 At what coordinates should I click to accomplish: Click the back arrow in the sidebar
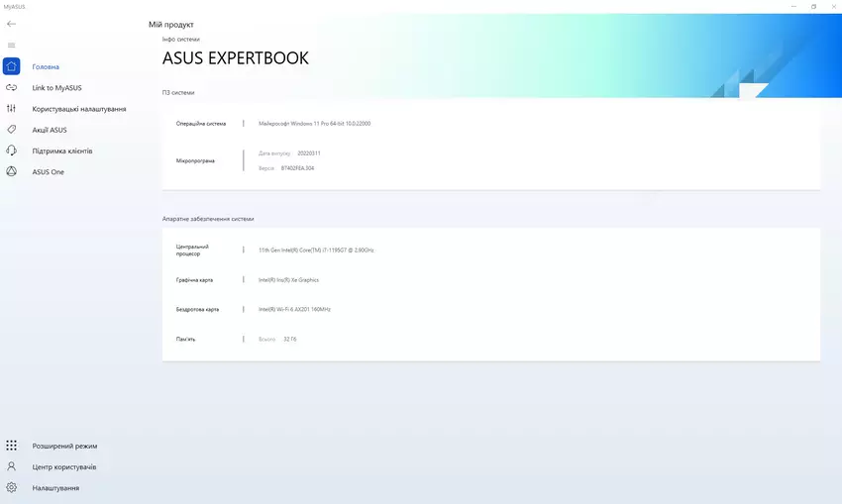click(x=11, y=24)
